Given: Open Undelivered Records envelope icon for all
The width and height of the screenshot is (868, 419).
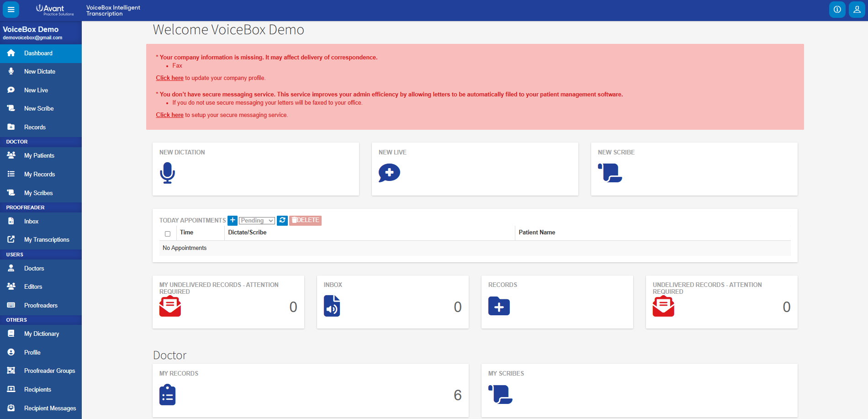Looking at the screenshot, I should [x=663, y=306].
